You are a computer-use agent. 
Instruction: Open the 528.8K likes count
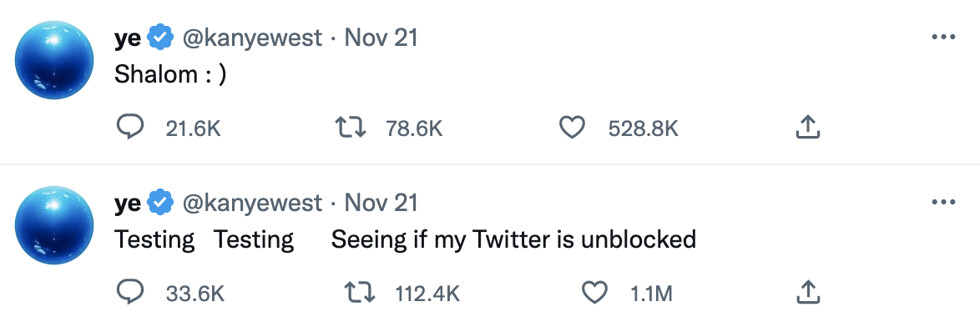tap(643, 128)
